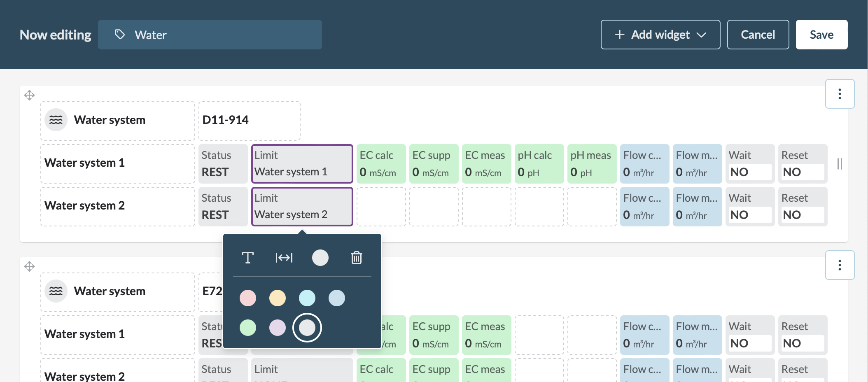
Task: Click the wave icon beside first Water system
Action: click(56, 120)
